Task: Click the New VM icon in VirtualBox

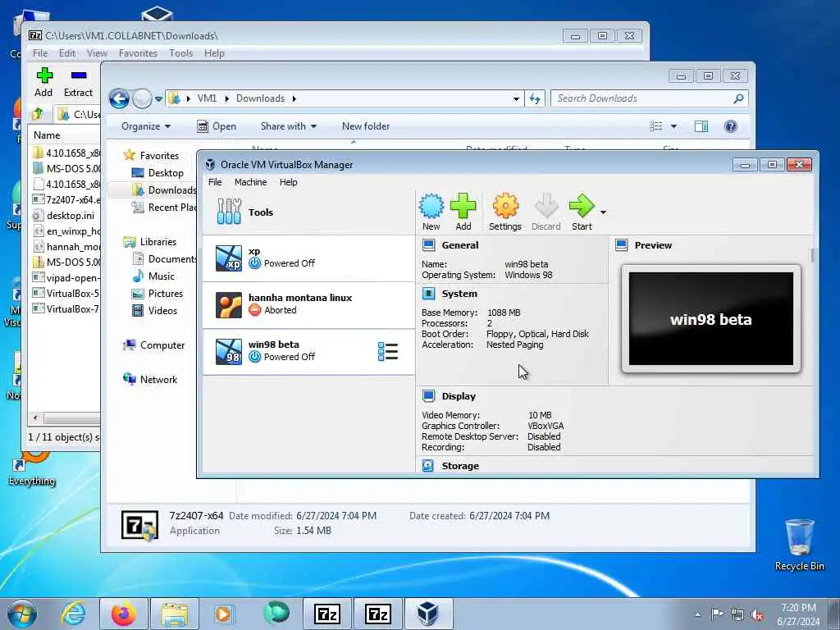Action: (x=431, y=212)
